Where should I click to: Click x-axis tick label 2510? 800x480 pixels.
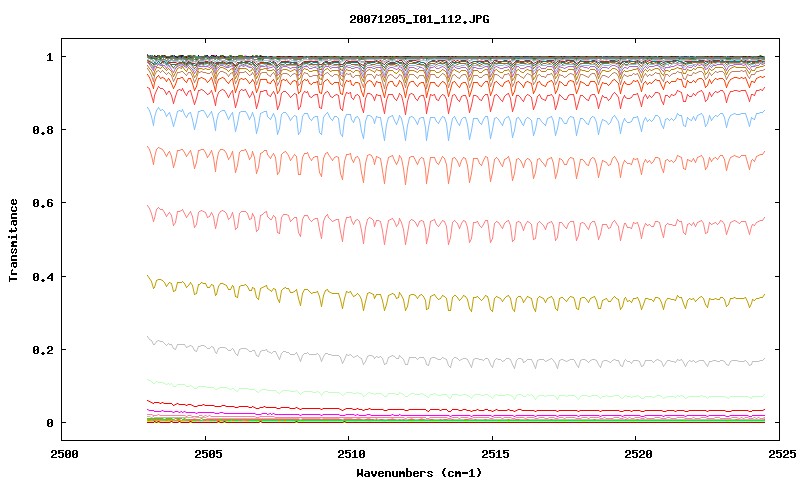pos(352,454)
